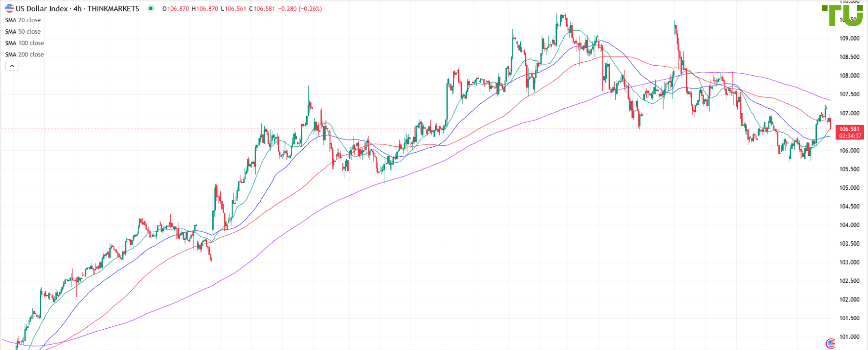Click the 104.500 price axis label
Image resolution: width=868 pixels, height=350 pixels.
tap(849, 207)
